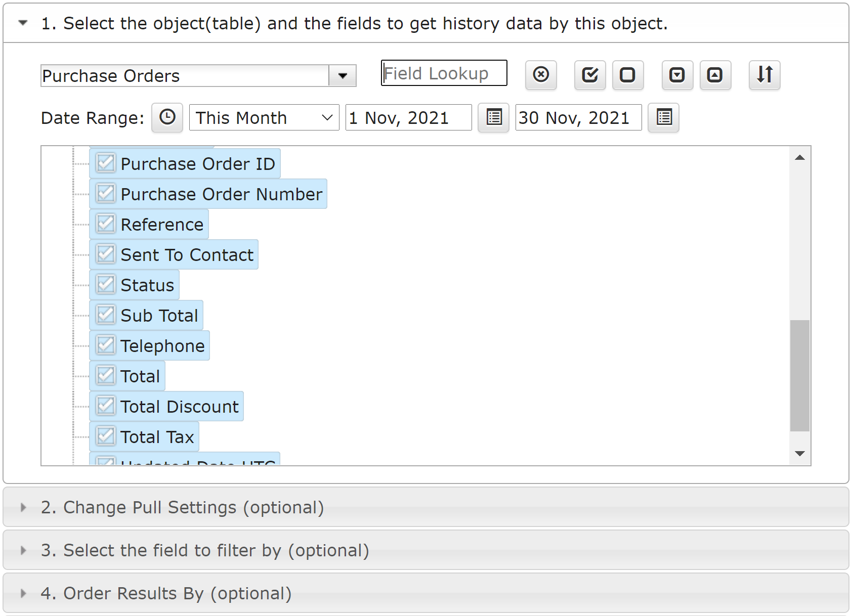Click the collapse all nodes icon

click(x=715, y=75)
